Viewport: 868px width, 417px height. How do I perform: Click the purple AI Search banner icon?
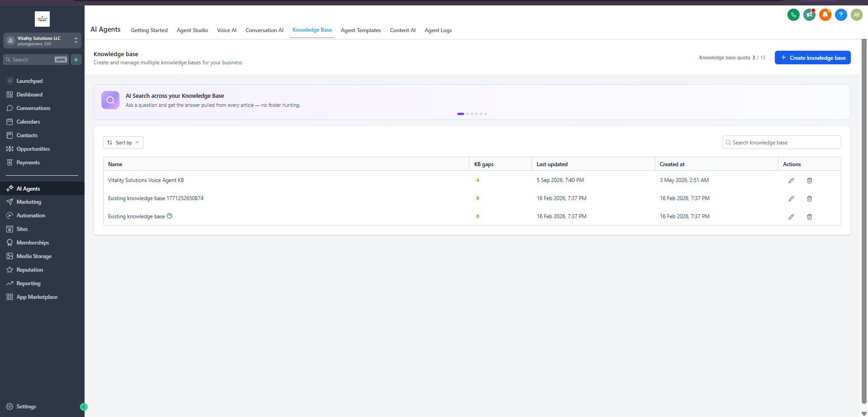(x=110, y=100)
